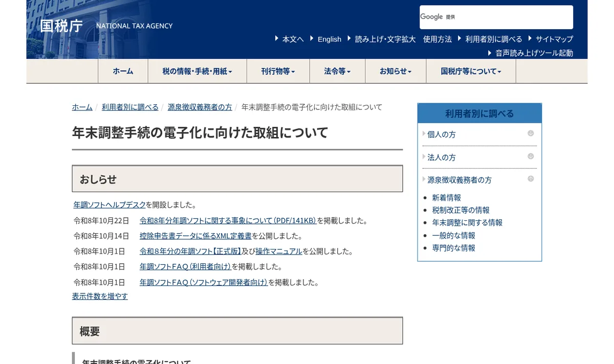Click the date 令和8年10月14日
This screenshot has width=614, height=364.
(x=101, y=236)
